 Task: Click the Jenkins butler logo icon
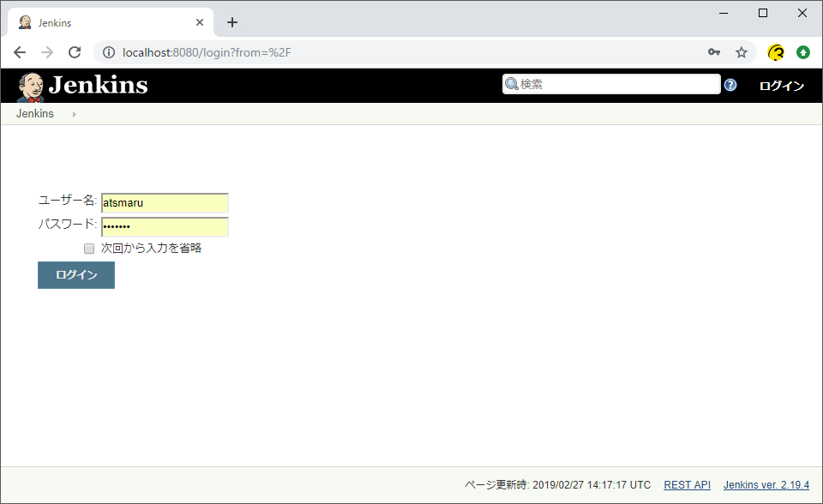[x=31, y=87]
